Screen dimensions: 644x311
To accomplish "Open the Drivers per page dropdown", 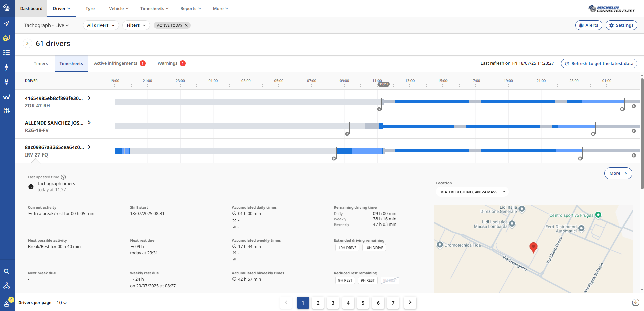I will (61, 303).
